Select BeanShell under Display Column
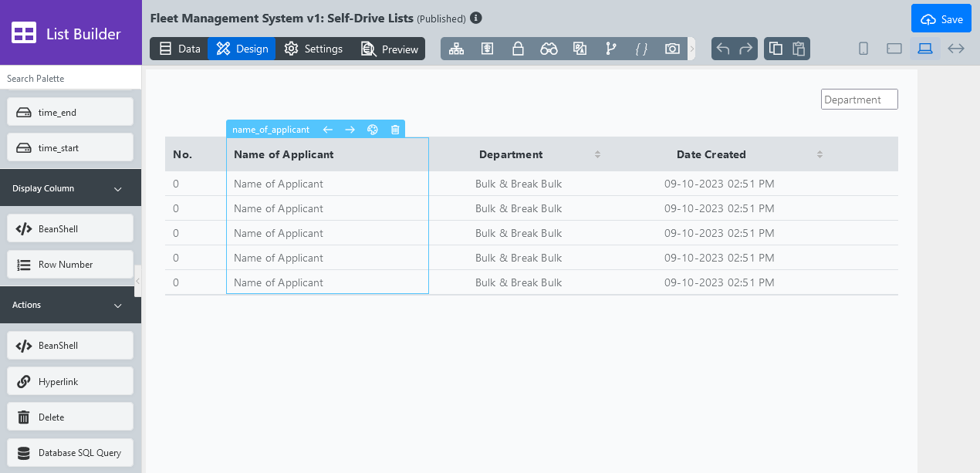This screenshot has height=473, width=980. (70, 228)
